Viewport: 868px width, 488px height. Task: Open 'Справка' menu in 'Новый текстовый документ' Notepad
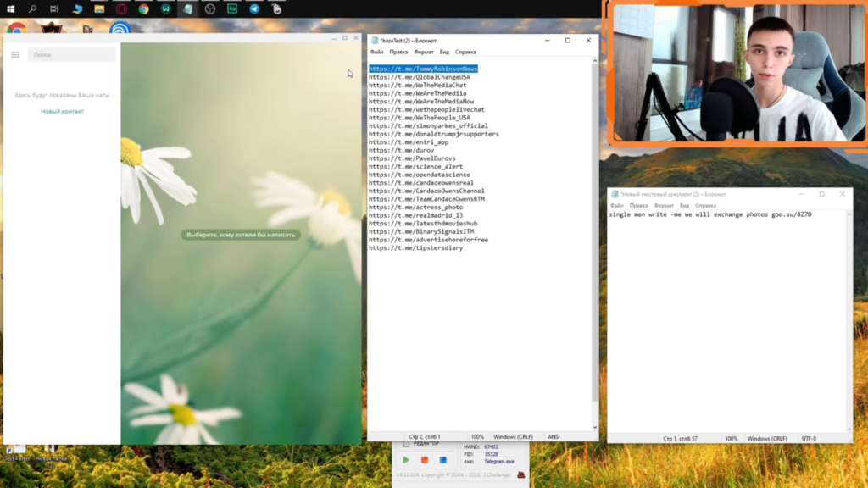pos(705,206)
